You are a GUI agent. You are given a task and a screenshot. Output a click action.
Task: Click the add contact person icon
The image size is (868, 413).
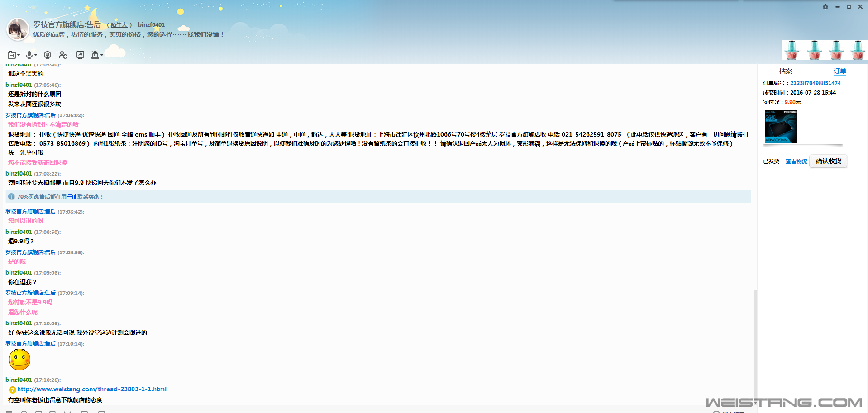pyautogui.click(x=63, y=55)
